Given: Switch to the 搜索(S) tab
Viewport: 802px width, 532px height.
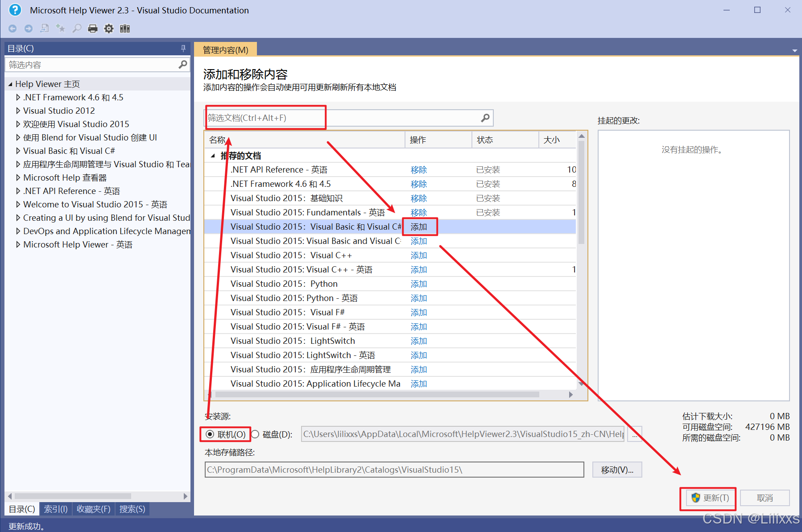Looking at the screenshot, I should tap(132, 509).
